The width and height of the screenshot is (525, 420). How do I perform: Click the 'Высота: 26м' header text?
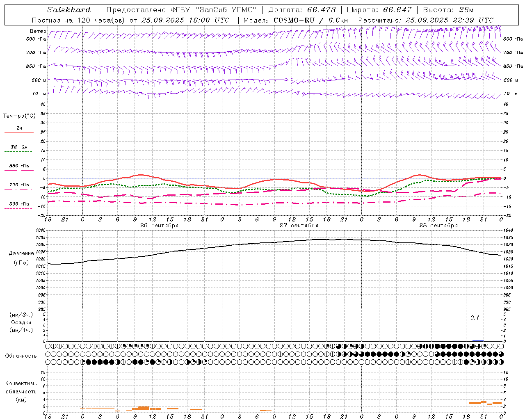pyautogui.click(x=448, y=10)
